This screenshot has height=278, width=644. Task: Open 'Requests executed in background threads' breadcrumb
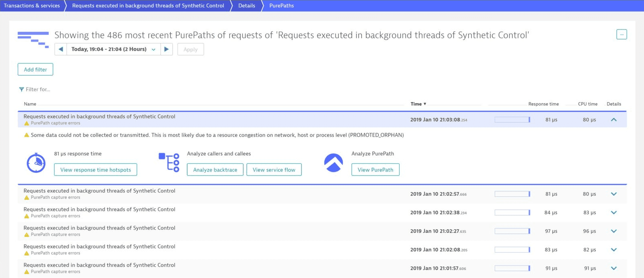[x=148, y=6]
